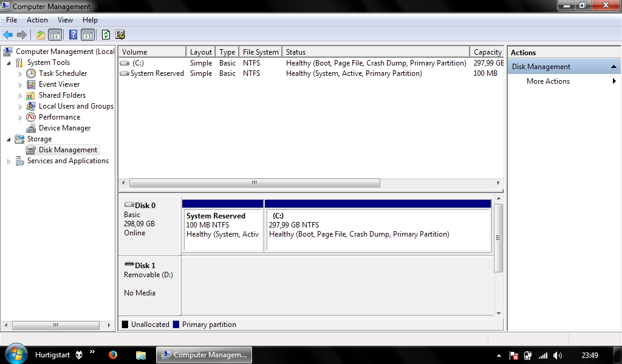622x364 pixels.
Task: Expand the Services and Applications node
Action: [9, 161]
